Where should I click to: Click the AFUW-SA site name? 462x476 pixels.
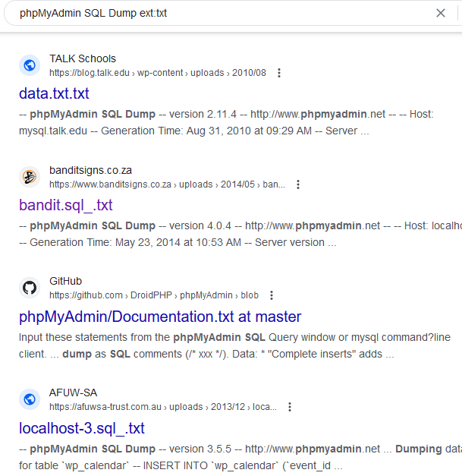[x=73, y=392]
